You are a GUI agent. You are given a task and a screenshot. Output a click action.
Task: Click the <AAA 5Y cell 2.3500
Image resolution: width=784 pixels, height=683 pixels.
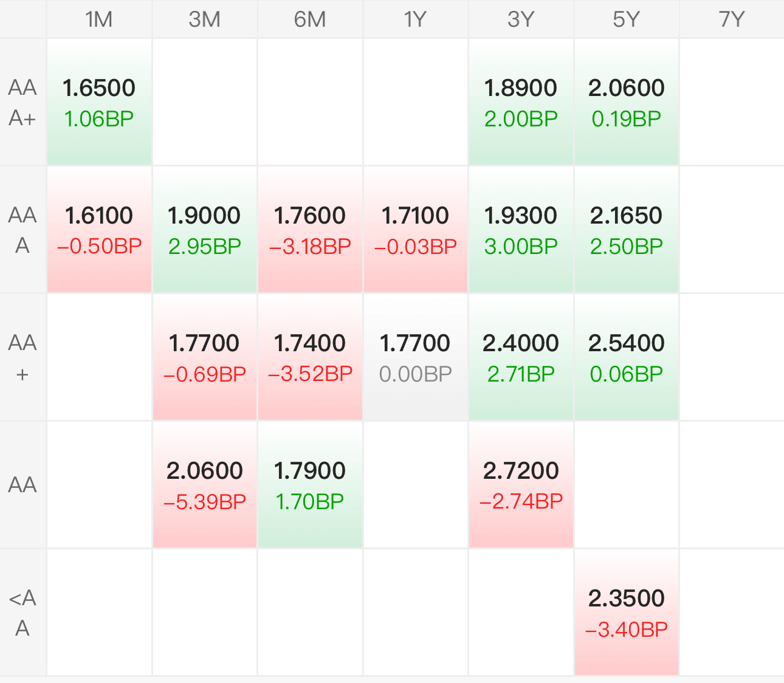click(626, 613)
